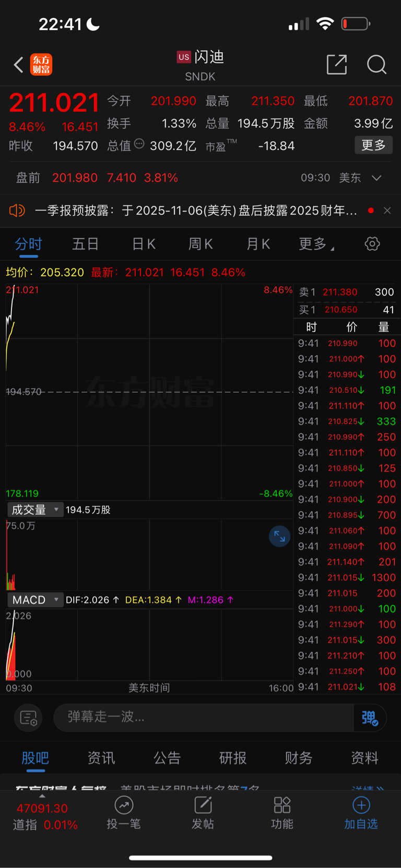Expand chart to fullscreen icon
The height and width of the screenshot is (868, 401).
tap(279, 536)
